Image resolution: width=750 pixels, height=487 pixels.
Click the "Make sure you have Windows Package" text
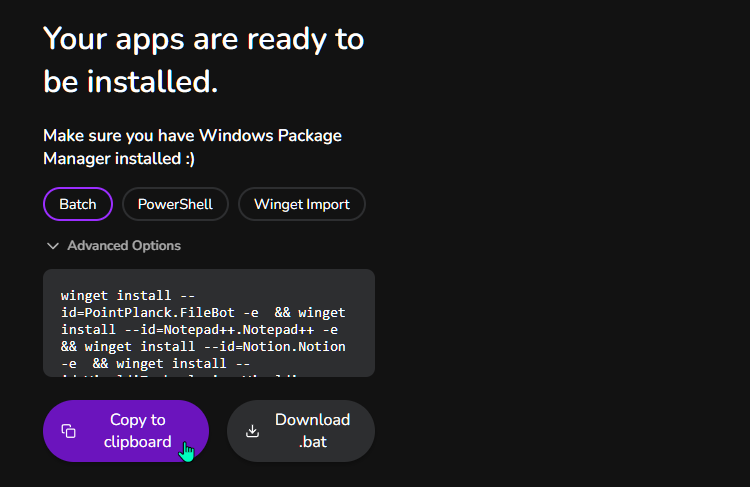[192, 136]
